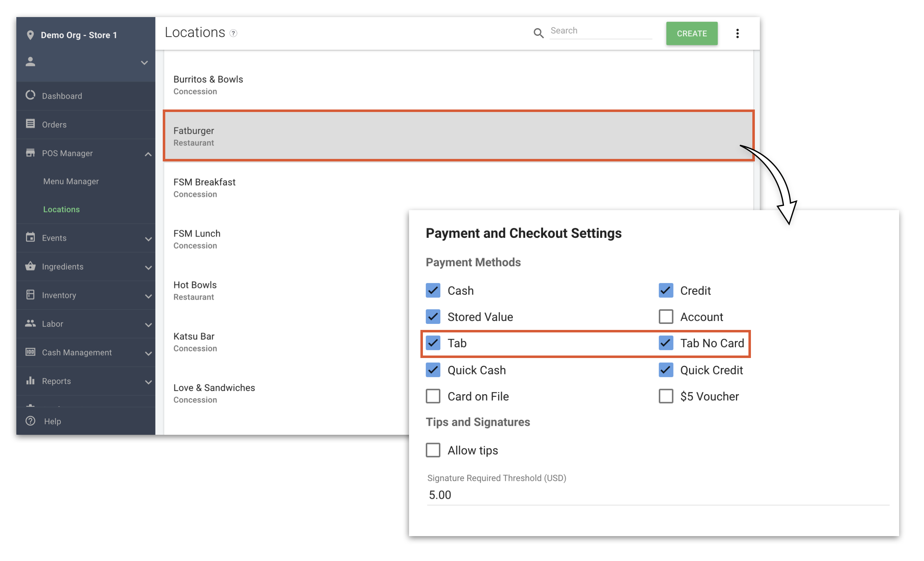The height and width of the screenshot is (561, 924).
Task: Uncheck the Credit payment method
Action: click(666, 290)
